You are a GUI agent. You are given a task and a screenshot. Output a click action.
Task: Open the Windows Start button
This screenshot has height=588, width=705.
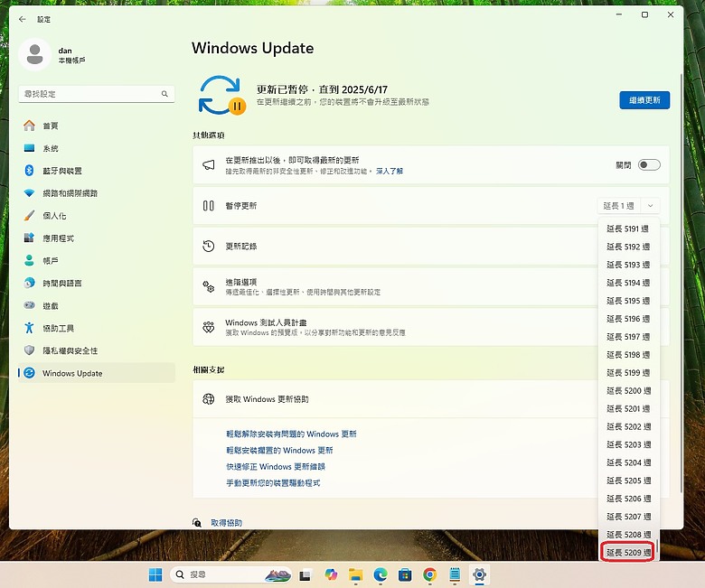[x=155, y=574]
